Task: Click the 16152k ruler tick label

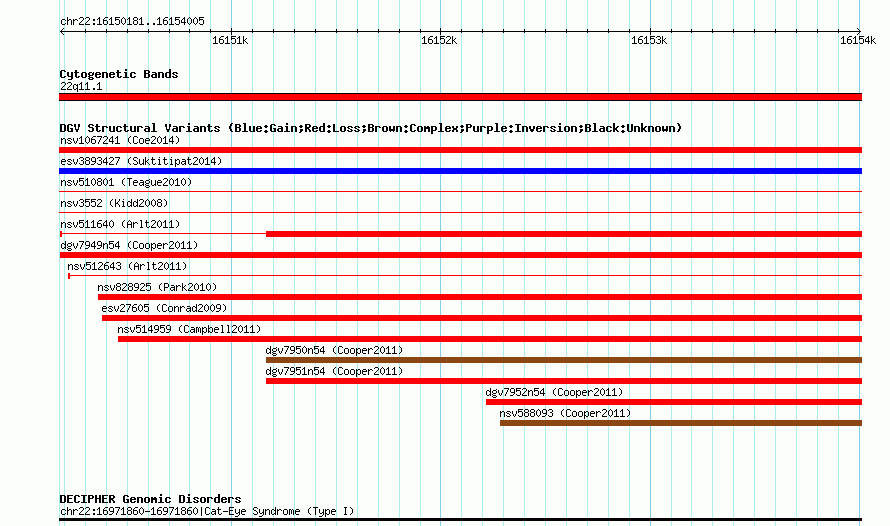Action: 439,40
